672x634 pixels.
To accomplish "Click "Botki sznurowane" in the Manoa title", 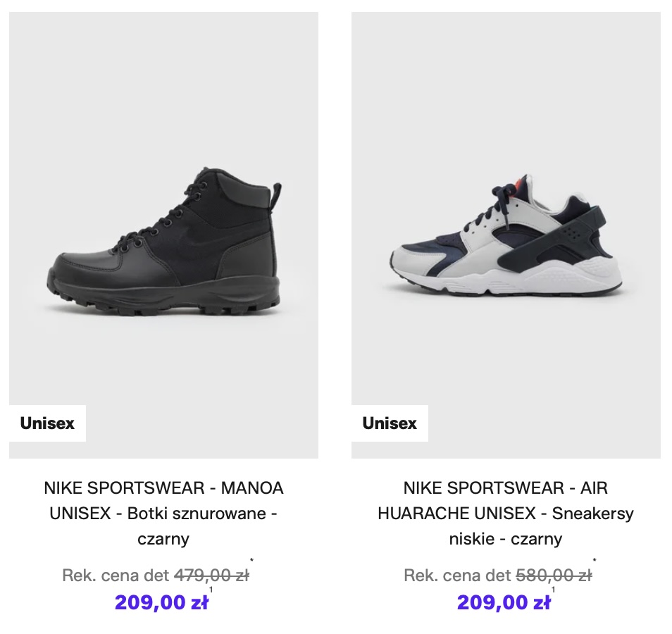I will coord(196,514).
